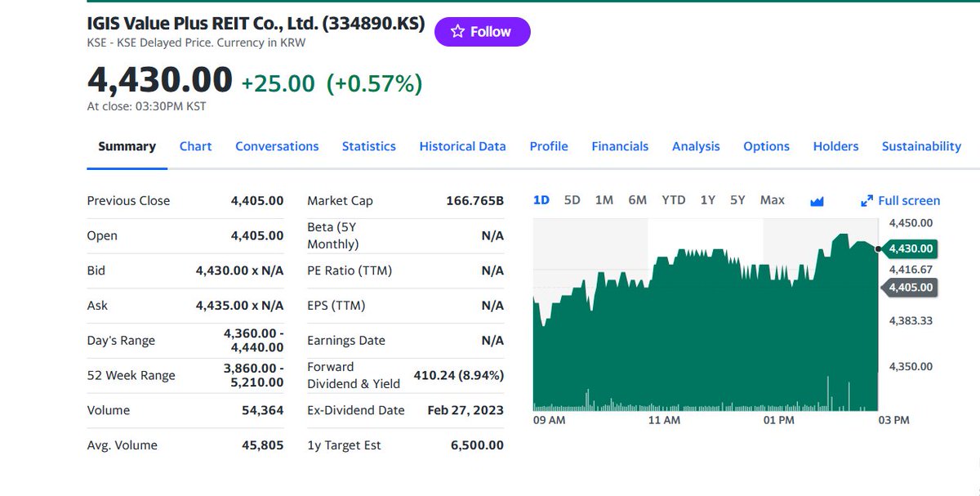980x496 pixels.
Task: Select the 6M chart range
Action: (638, 200)
